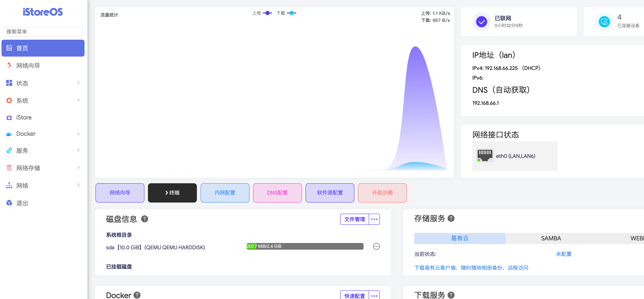Open the sda disk options ellipsis icon

[376, 247]
